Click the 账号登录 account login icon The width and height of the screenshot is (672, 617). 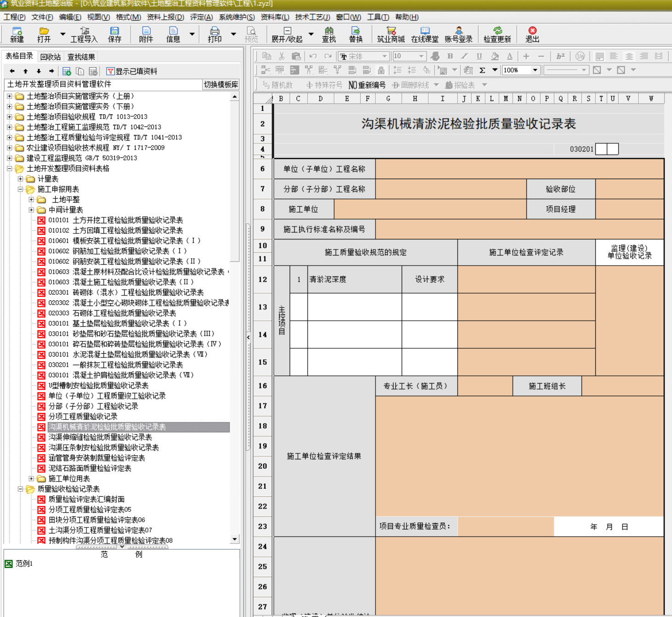459,31
